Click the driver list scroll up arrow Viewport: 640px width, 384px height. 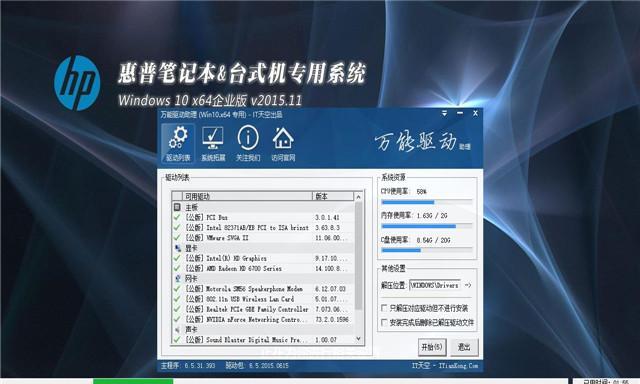[x=358, y=197]
